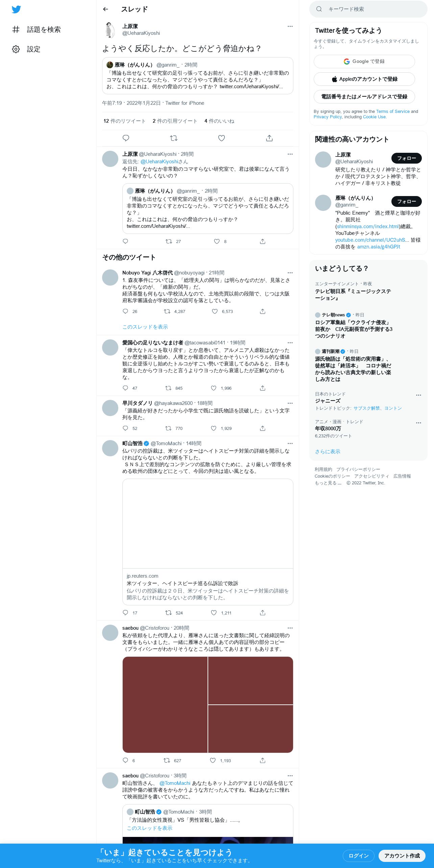Follow 雁琳（がんりん） in related accounts
Screen dimensions: 434x868
point(406,201)
